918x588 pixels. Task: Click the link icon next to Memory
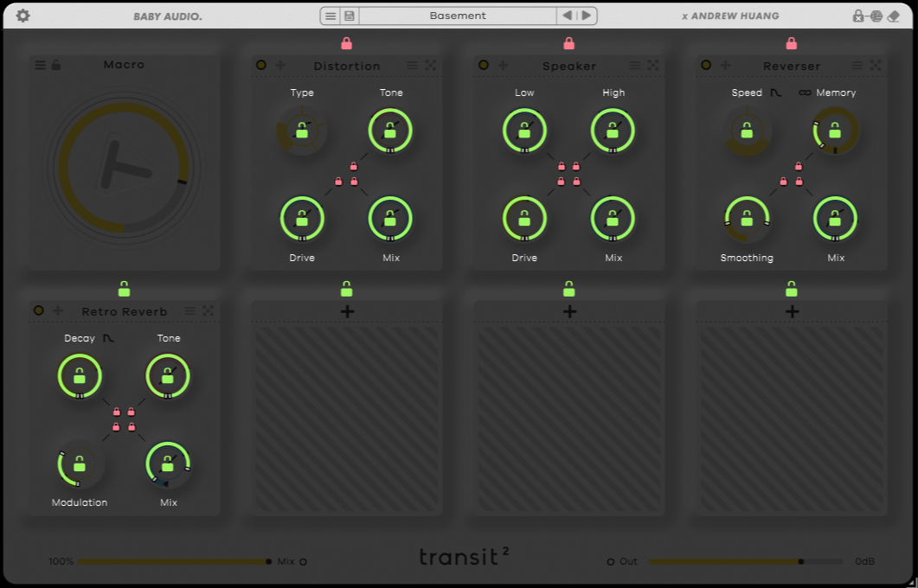pos(805,93)
